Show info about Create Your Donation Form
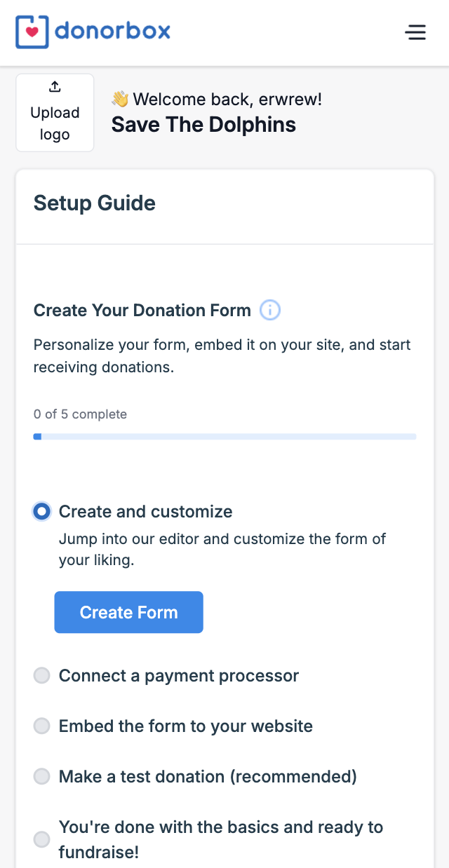 (270, 310)
